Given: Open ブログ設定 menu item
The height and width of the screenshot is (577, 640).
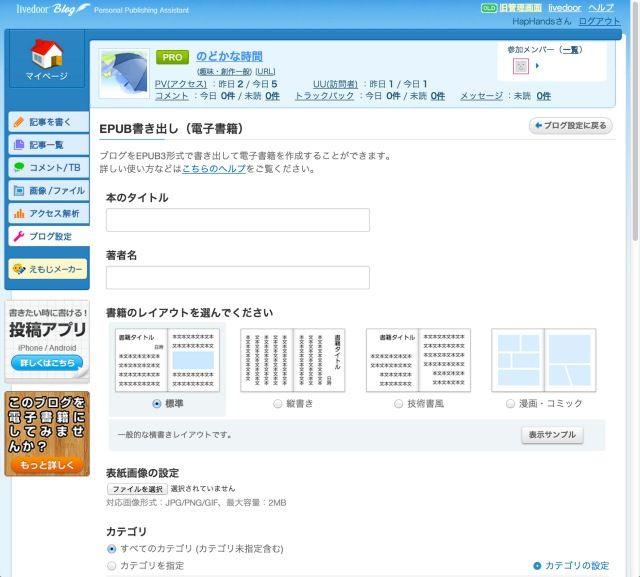Looking at the screenshot, I should [49, 236].
